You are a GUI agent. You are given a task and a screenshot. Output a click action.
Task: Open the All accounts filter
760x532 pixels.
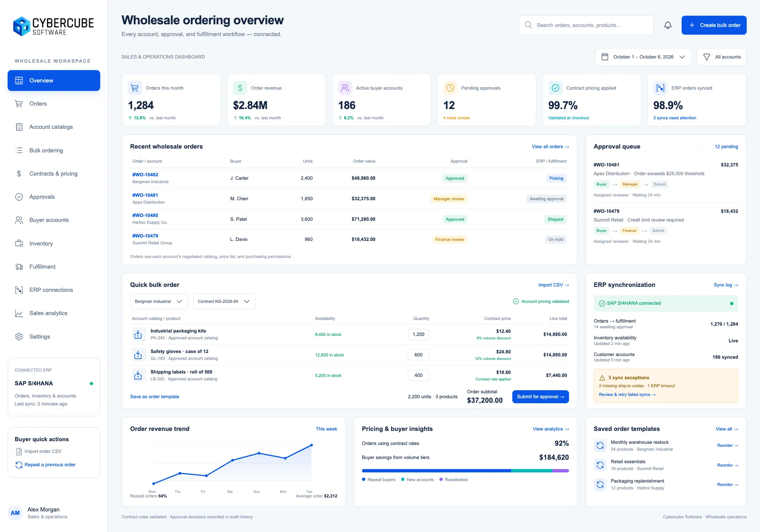pos(722,57)
